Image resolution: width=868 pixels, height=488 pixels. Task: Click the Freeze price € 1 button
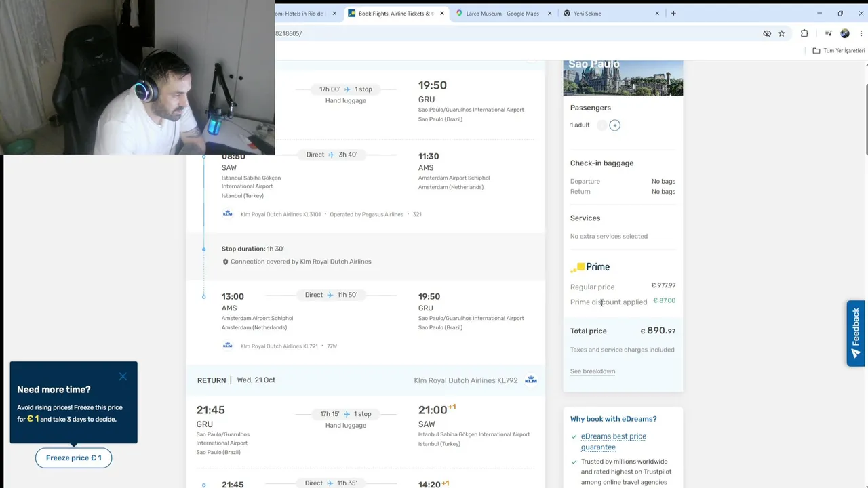[x=73, y=457]
